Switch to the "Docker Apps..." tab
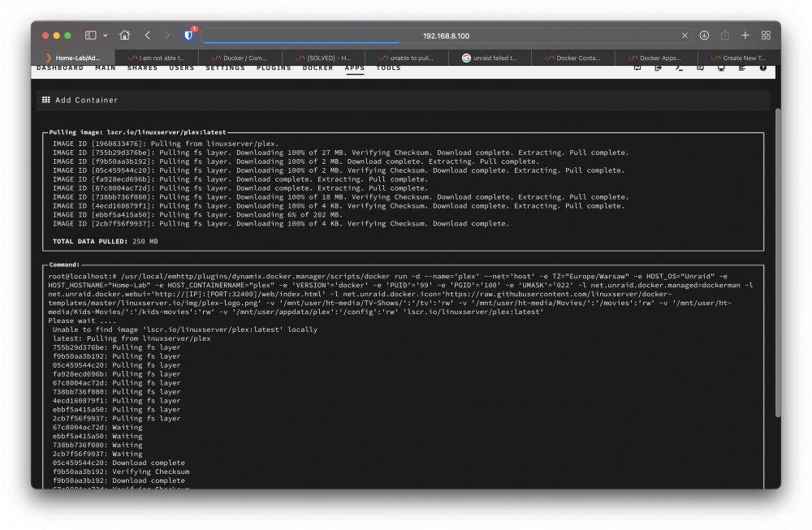The height and width of the screenshot is (530, 812). [x=656, y=58]
